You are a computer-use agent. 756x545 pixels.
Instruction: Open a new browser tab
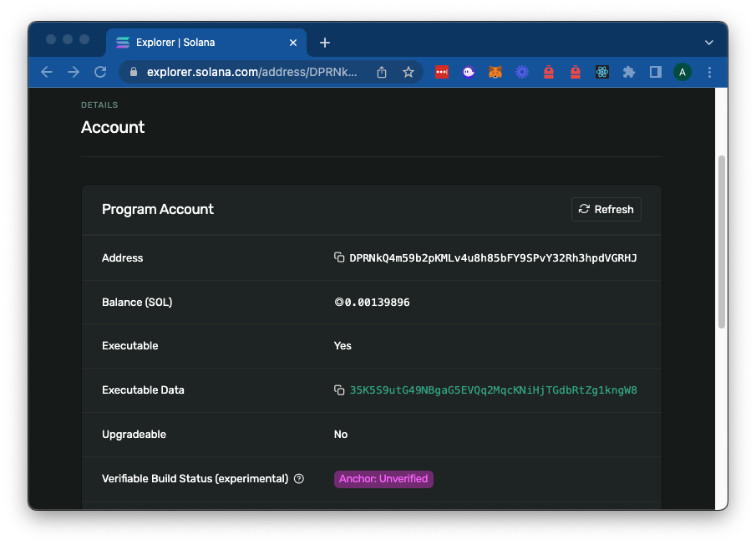[325, 43]
